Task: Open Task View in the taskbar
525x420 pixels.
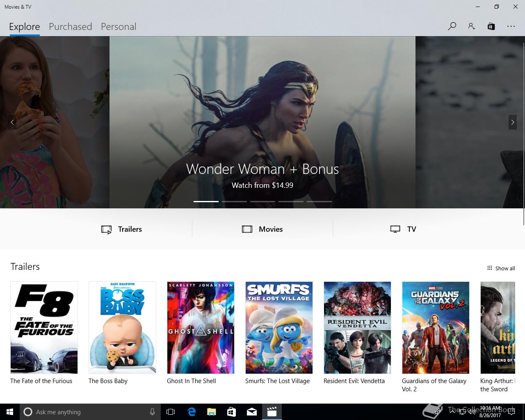Action: coord(171,412)
